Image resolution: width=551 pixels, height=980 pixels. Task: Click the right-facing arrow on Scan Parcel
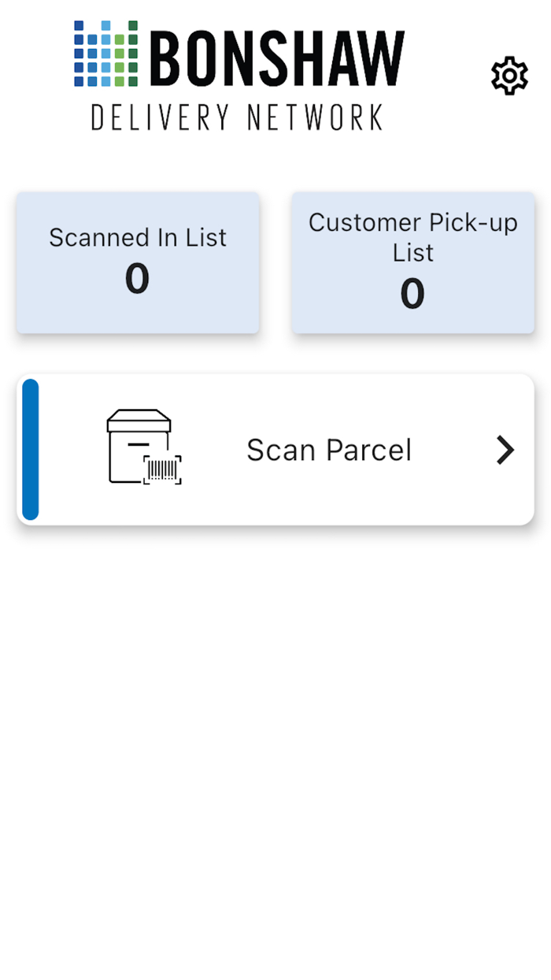pos(505,450)
